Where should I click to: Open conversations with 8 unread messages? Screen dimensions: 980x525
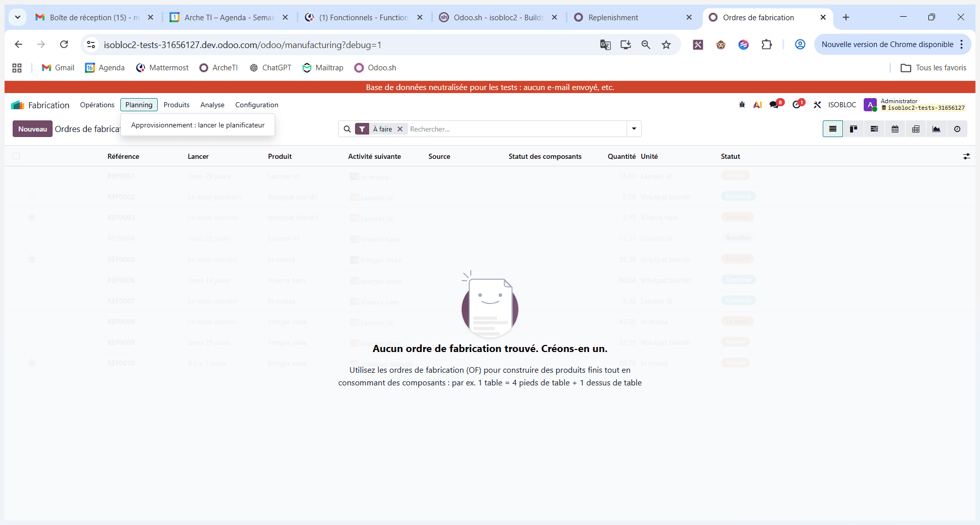click(776, 104)
